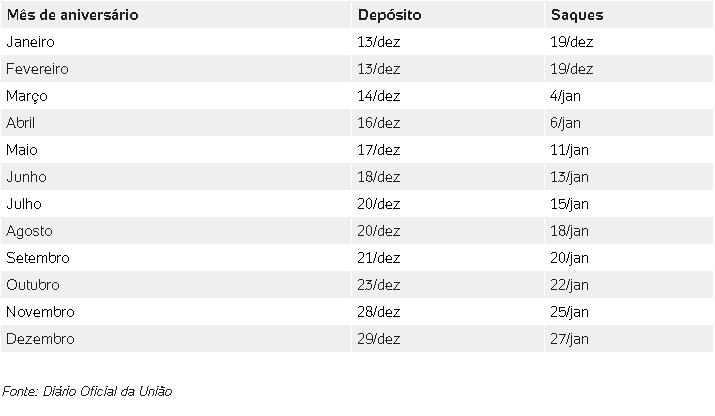Select the Fevereiro month cell
This screenshot has width=715, height=416.
click(x=37, y=70)
